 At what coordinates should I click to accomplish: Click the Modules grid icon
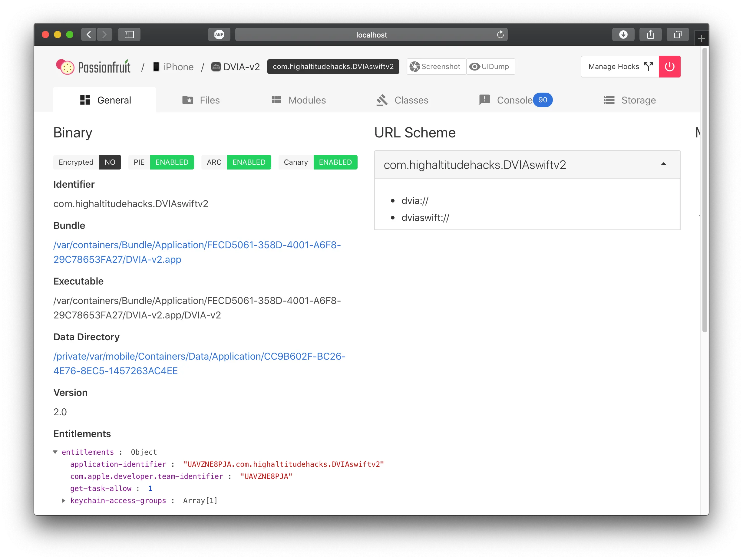(x=276, y=100)
